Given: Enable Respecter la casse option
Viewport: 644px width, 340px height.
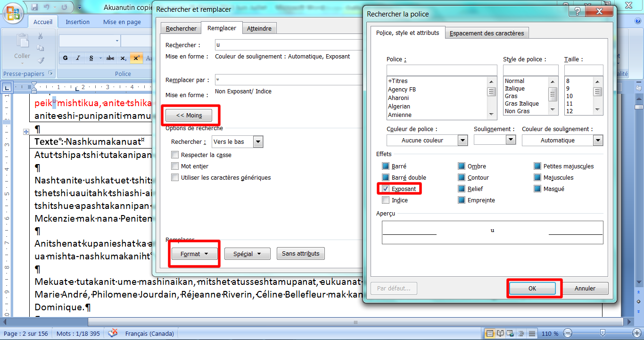Looking at the screenshot, I should [x=175, y=155].
